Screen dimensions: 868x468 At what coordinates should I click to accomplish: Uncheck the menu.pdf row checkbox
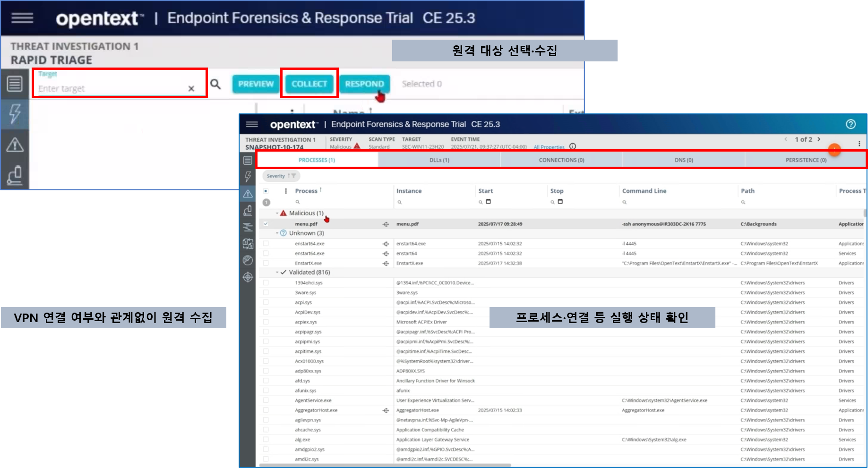266,224
